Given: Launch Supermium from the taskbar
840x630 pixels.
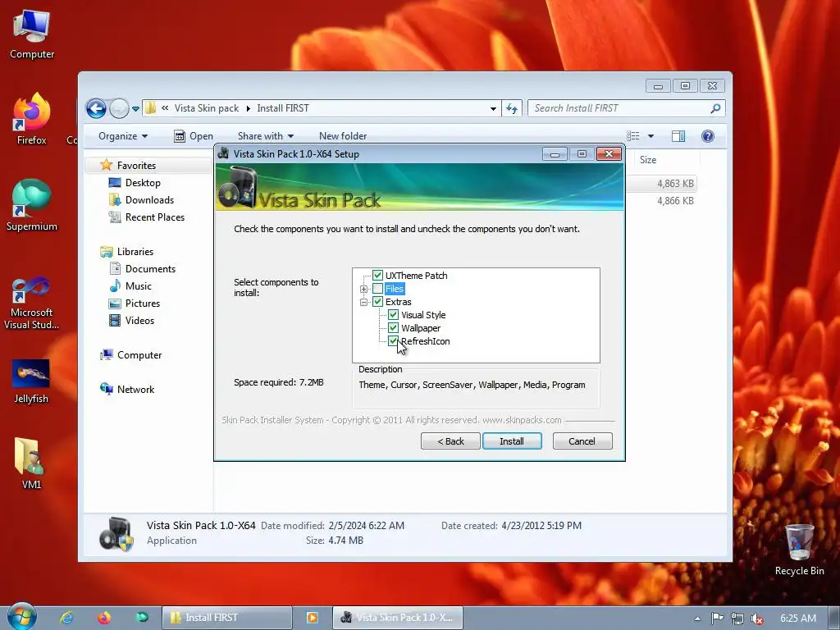Looking at the screenshot, I should pyautogui.click(x=142, y=618).
